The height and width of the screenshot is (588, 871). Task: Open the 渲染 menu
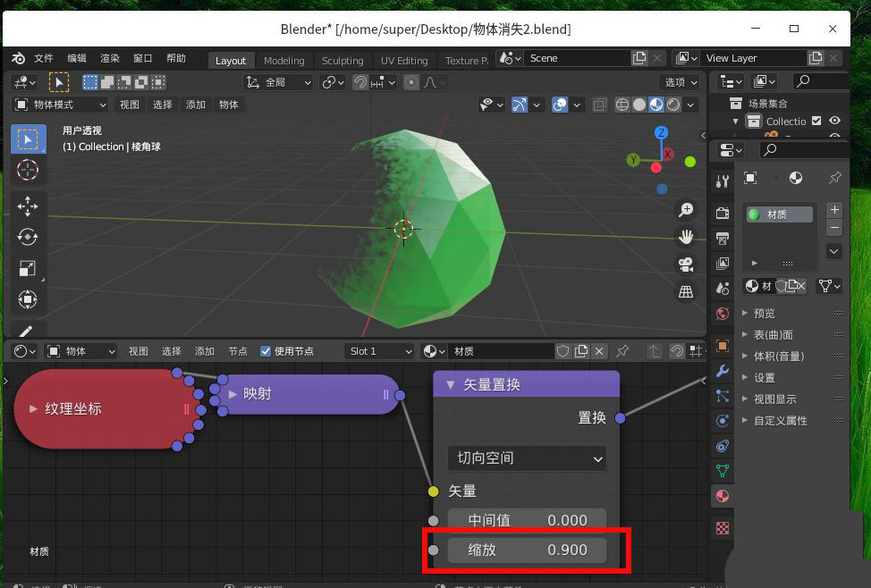pos(110,58)
